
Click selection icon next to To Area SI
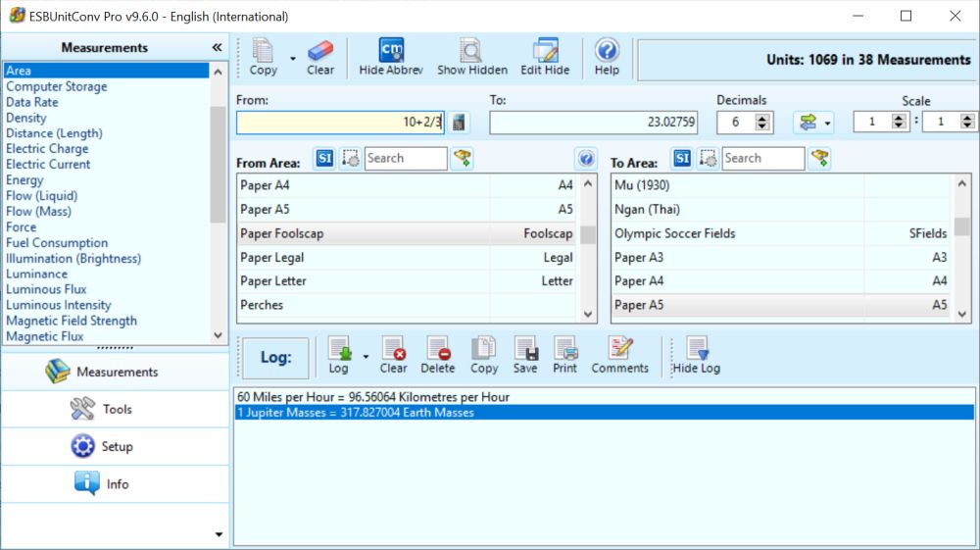tap(709, 159)
